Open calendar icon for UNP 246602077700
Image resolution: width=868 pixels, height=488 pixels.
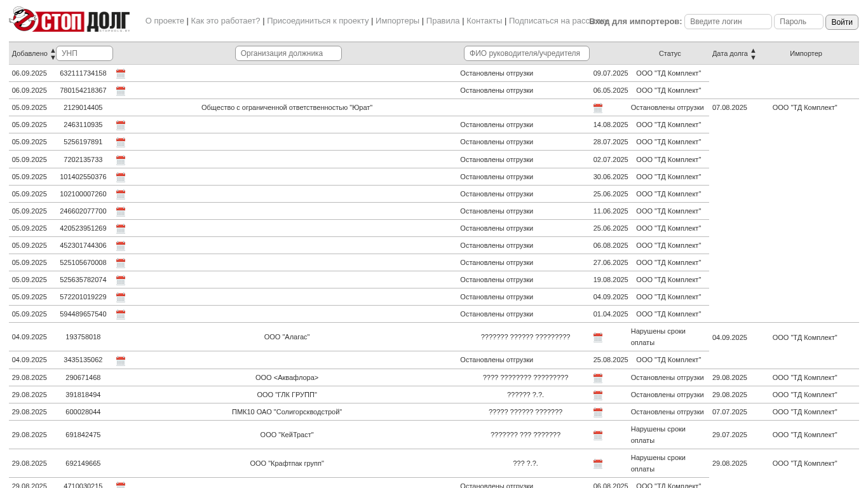coord(121,212)
